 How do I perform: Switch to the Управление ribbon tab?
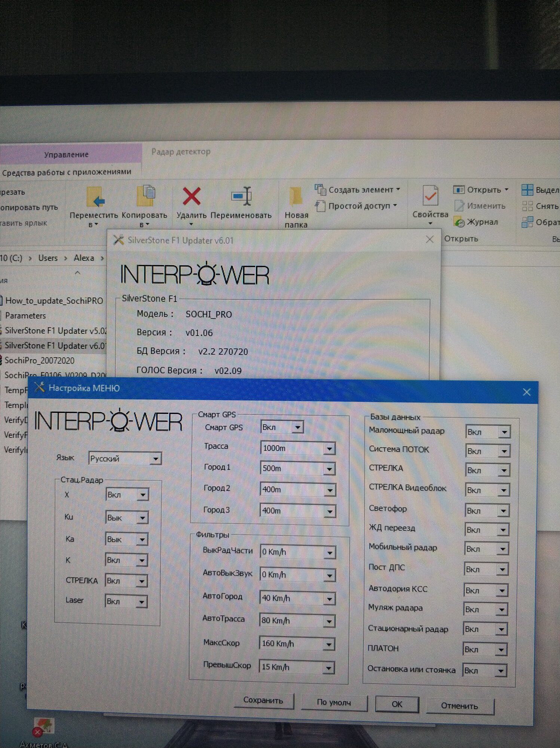pos(67,154)
